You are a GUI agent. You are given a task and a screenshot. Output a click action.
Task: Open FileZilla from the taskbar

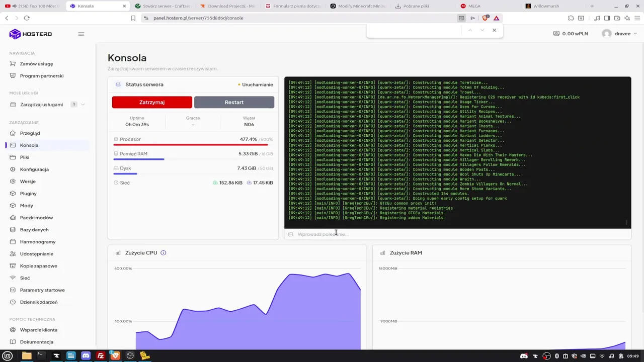point(101,356)
